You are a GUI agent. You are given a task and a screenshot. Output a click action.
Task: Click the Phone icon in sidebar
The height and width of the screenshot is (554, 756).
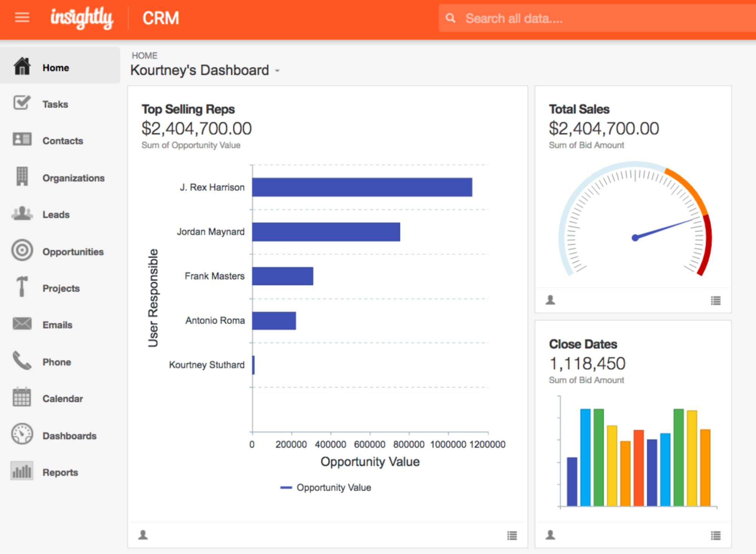point(22,361)
